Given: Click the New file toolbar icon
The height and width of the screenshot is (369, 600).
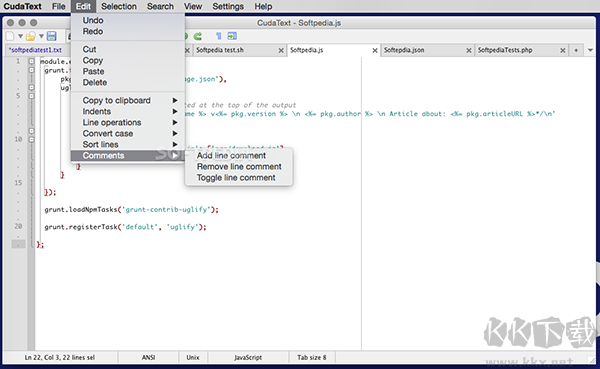Looking at the screenshot, I should 10,36.
